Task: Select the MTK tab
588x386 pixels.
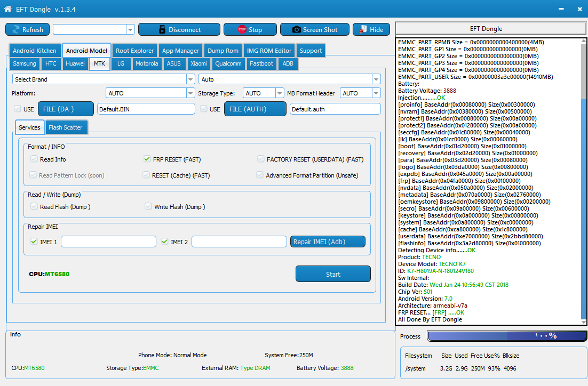Action: click(99, 63)
